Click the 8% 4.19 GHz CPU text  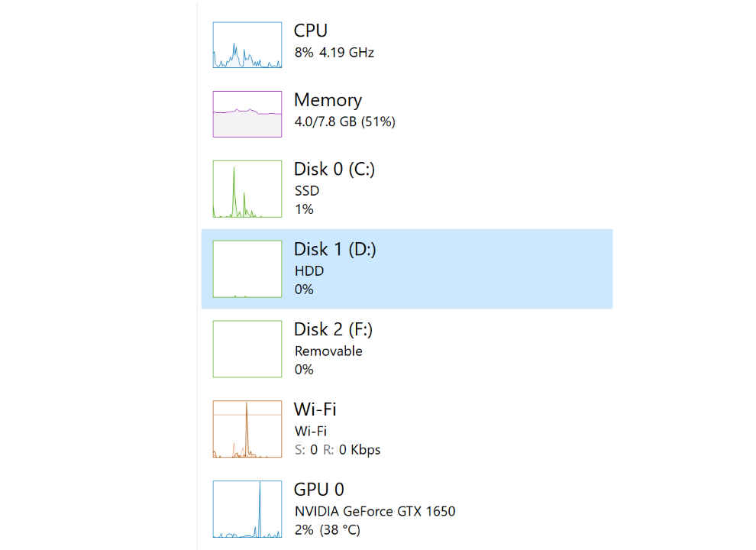point(334,52)
